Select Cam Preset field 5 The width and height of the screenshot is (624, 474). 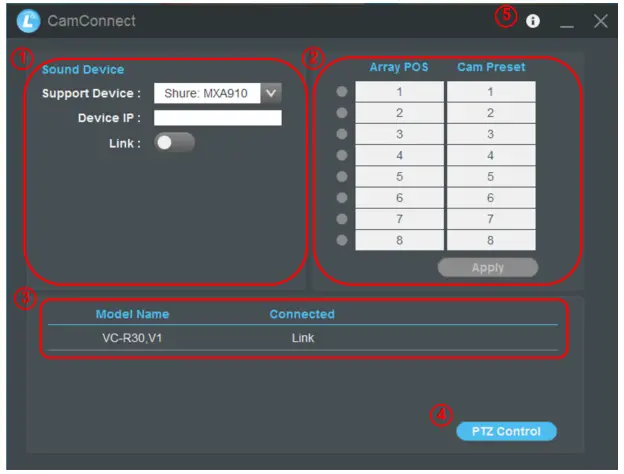491,176
